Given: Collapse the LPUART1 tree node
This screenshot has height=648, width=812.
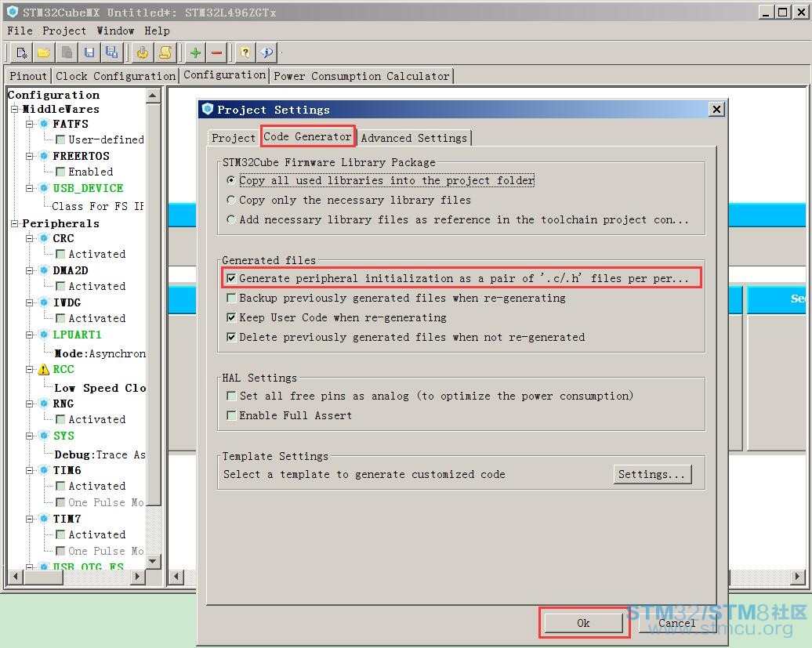Looking at the screenshot, I should coord(30,335).
